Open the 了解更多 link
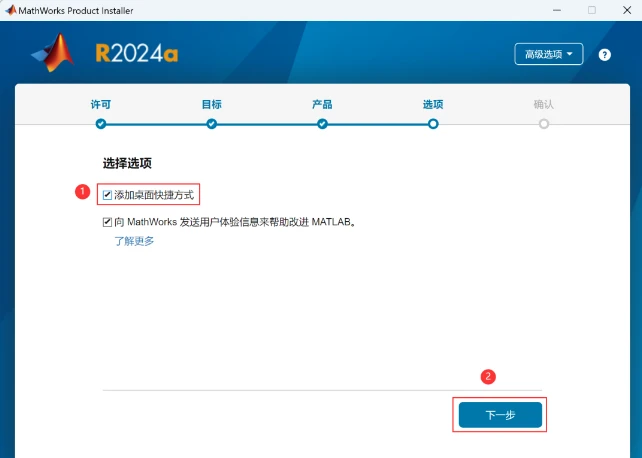The height and width of the screenshot is (458, 642). 134,241
